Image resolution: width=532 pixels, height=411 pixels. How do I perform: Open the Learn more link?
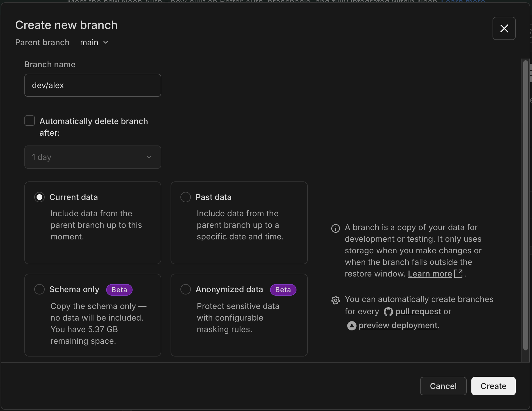click(x=430, y=274)
